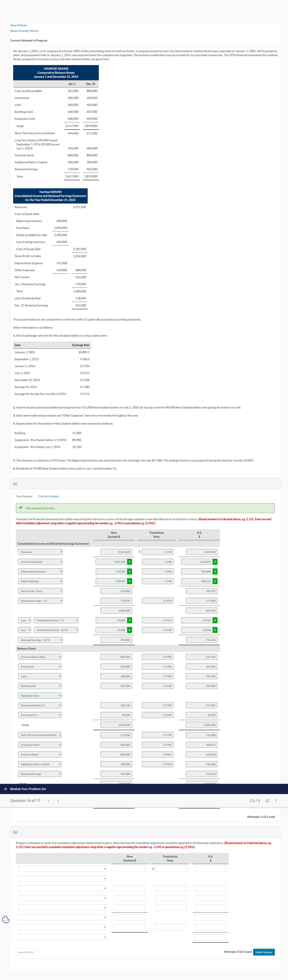Open the Show Attempt History link
Image resolution: width=288 pixels, height=980 pixels.
pyautogui.click(x=24, y=31)
